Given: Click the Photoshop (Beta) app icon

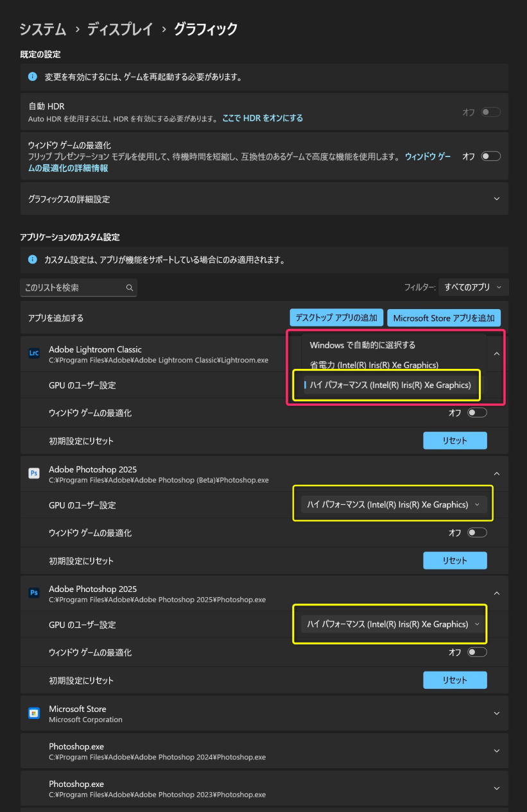Looking at the screenshot, I should 34,473.
